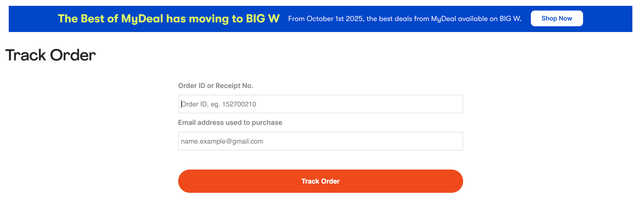Submit the form with Track Order
The image size is (644, 211).
coord(320,181)
